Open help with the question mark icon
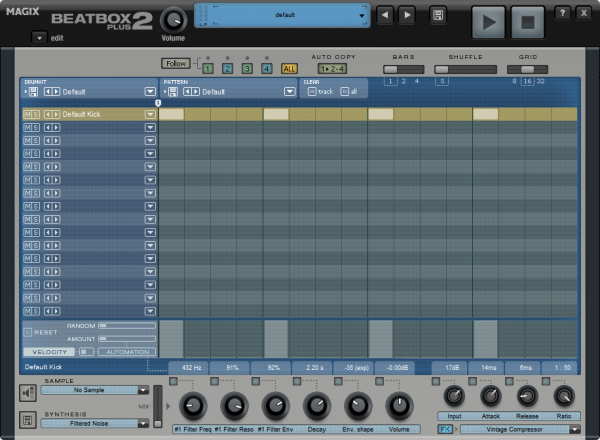Viewport: 600px width, 440px height. tap(562, 13)
